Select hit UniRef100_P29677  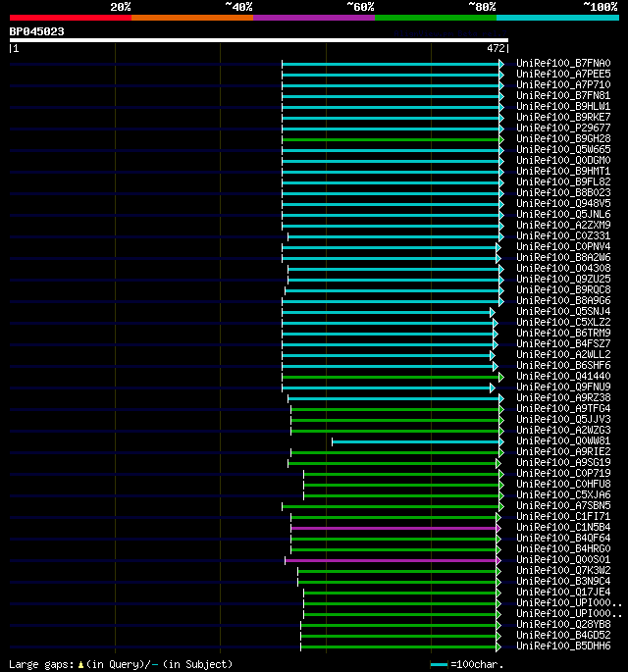[563, 129]
